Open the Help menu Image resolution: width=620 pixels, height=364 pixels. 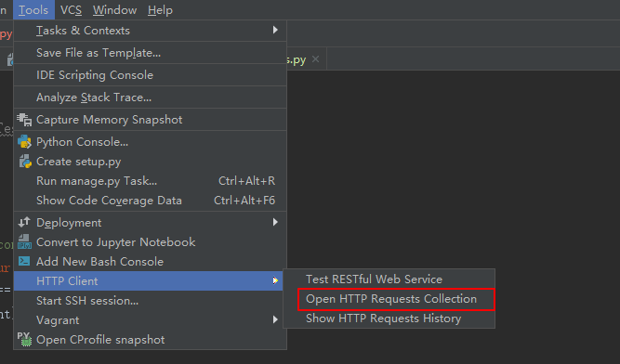(160, 10)
